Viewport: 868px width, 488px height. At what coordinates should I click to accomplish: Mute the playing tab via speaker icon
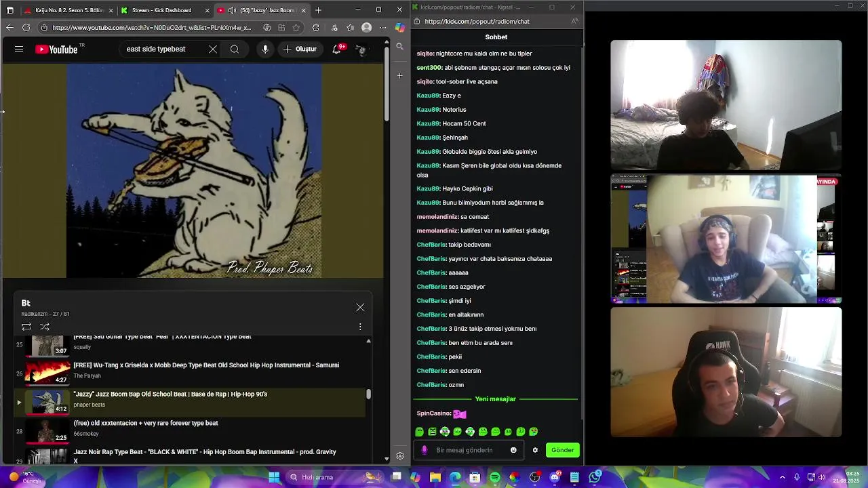point(232,10)
